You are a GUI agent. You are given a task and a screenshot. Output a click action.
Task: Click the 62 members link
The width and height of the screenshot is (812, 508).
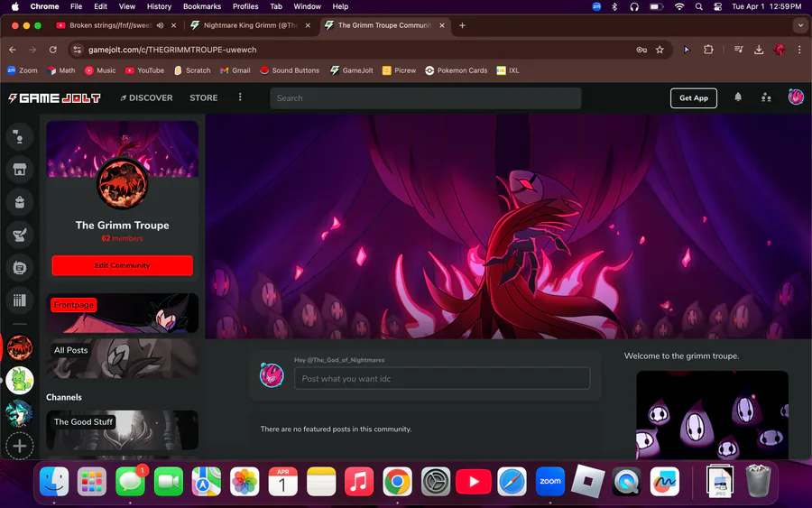click(122, 238)
